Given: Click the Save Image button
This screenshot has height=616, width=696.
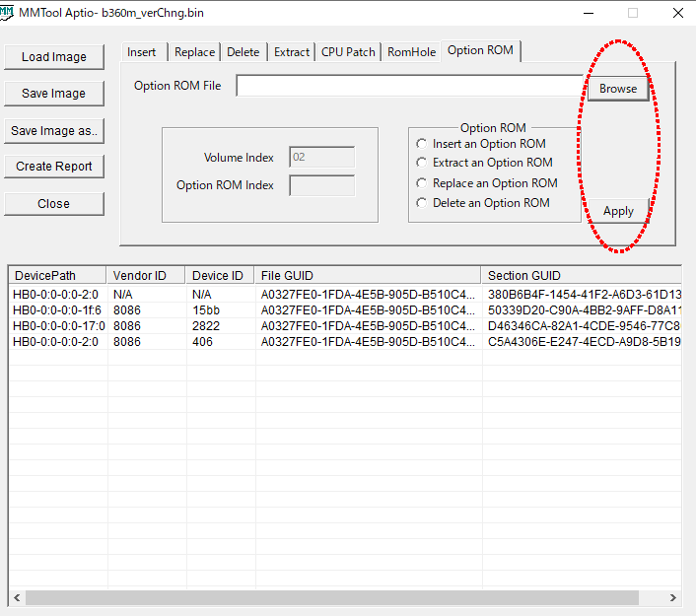Looking at the screenshot, I should tap(54, 94).
